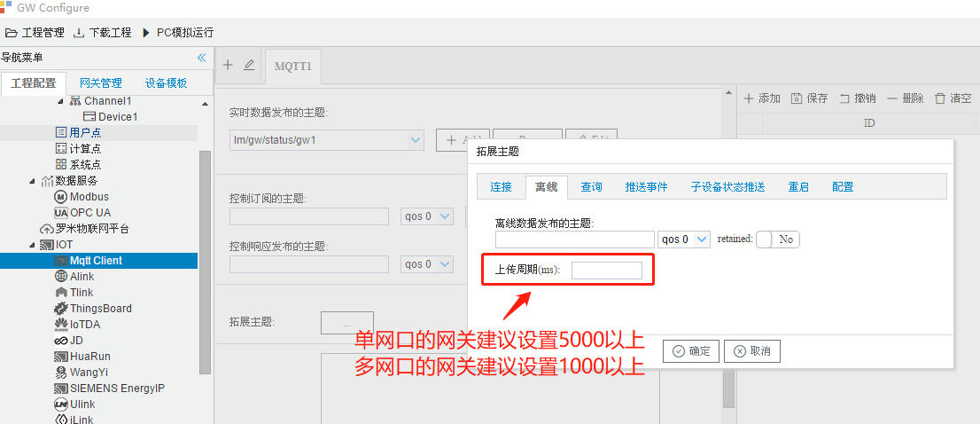Screen dimensions: 980x424
Task: Open OPC UA data service
Action: [x=83, y=213]
